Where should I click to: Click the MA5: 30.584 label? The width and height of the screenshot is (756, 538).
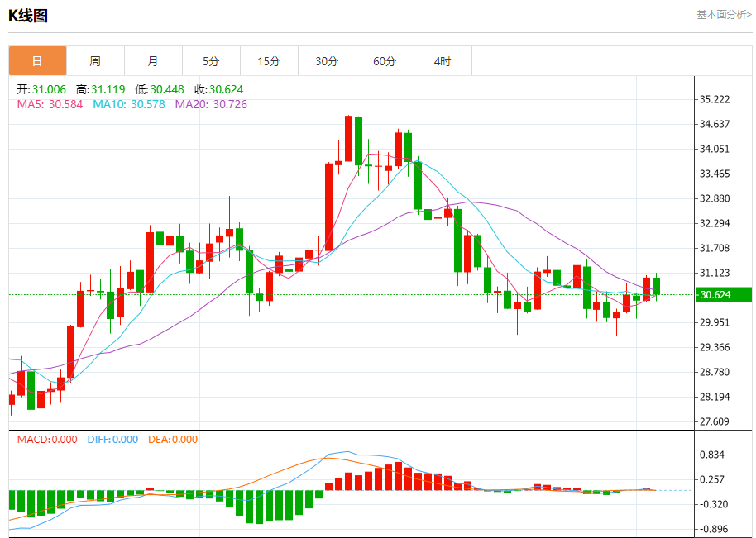tap(50, 104)
